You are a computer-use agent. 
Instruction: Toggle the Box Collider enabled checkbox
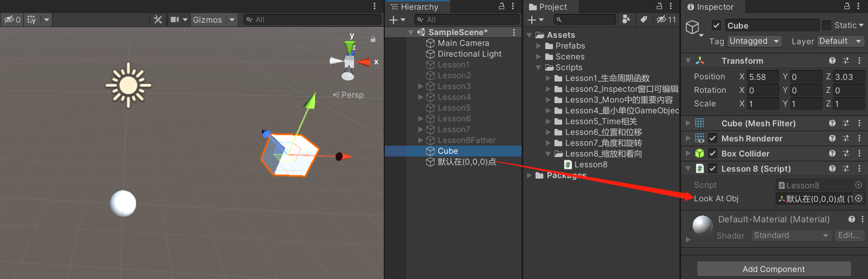713,153
